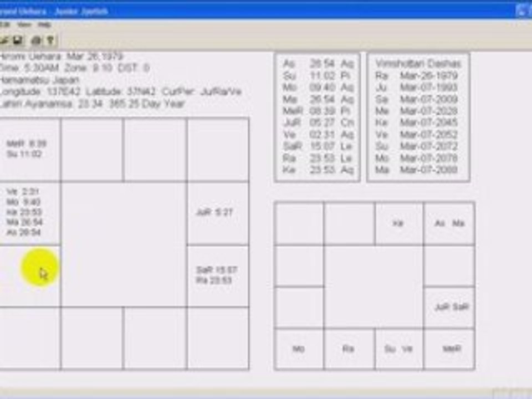
Task: Click the JuR SaR cell in the small chart
Action: 449,307
